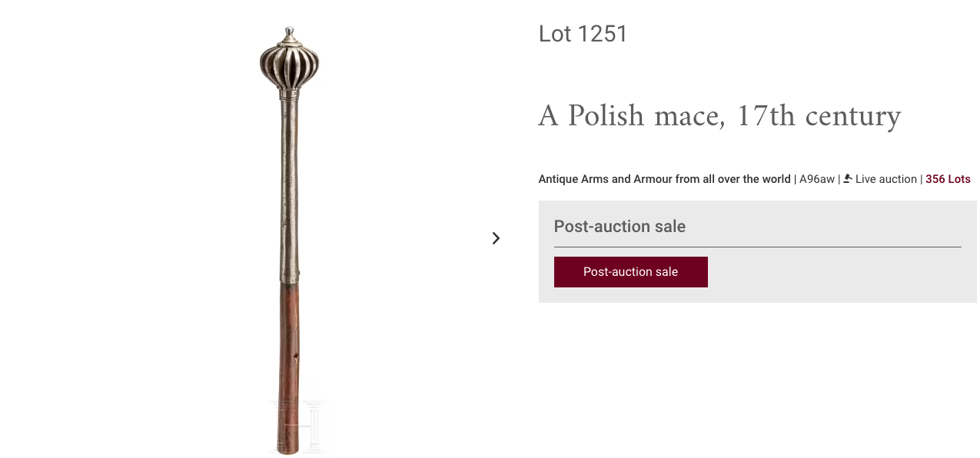This screenshot has width=980, height=458.
Task: Open the mace product image
Action: click(x=289, y=231)
